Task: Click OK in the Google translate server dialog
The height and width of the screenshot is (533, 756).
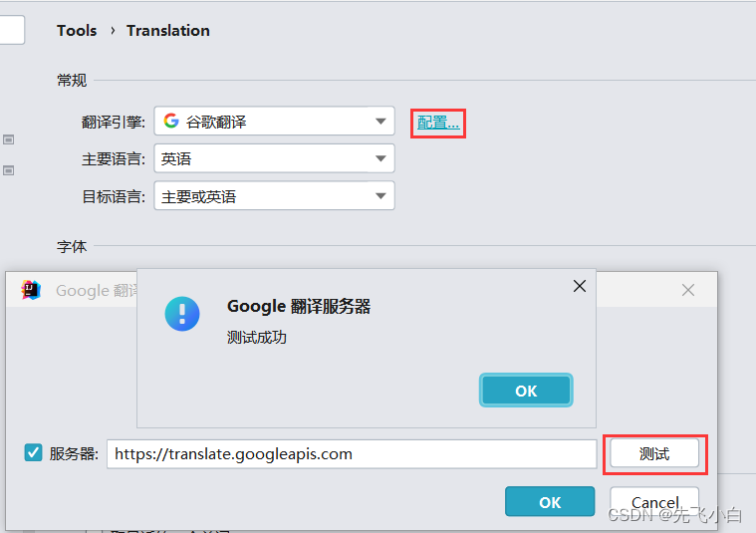Action: point(550,502)
